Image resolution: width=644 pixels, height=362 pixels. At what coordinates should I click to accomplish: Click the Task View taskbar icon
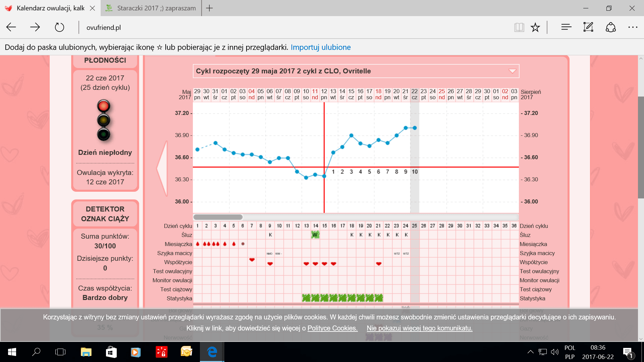pos(60,352)
